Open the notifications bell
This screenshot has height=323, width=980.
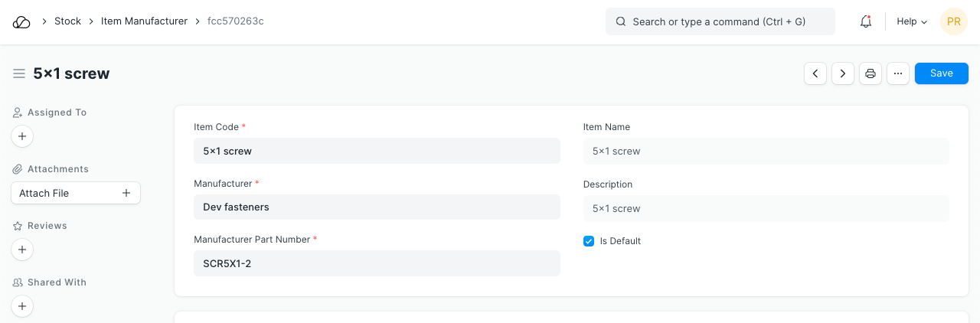(866, 22)
